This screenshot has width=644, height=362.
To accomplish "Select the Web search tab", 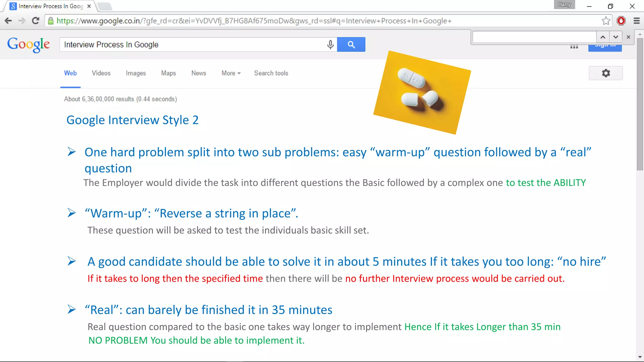I will point(70,73).
